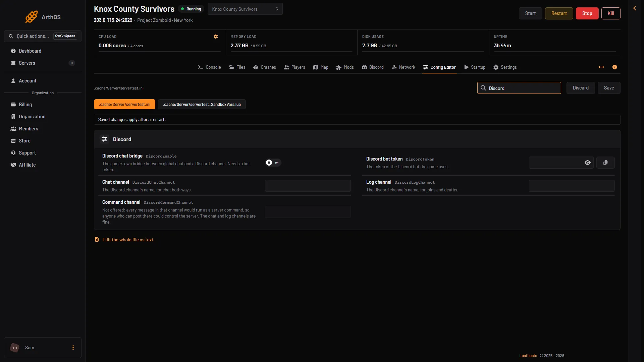Screen dimensions: 644x362
Task: Click the Discard changes button
Action: point(581,88)
